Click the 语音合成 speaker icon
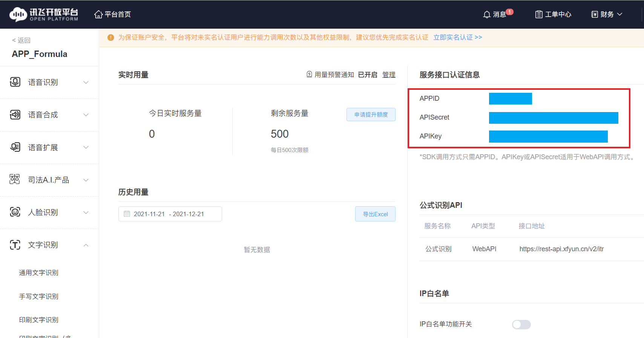Viewport: 644px width, 338px height. point(15,115)
